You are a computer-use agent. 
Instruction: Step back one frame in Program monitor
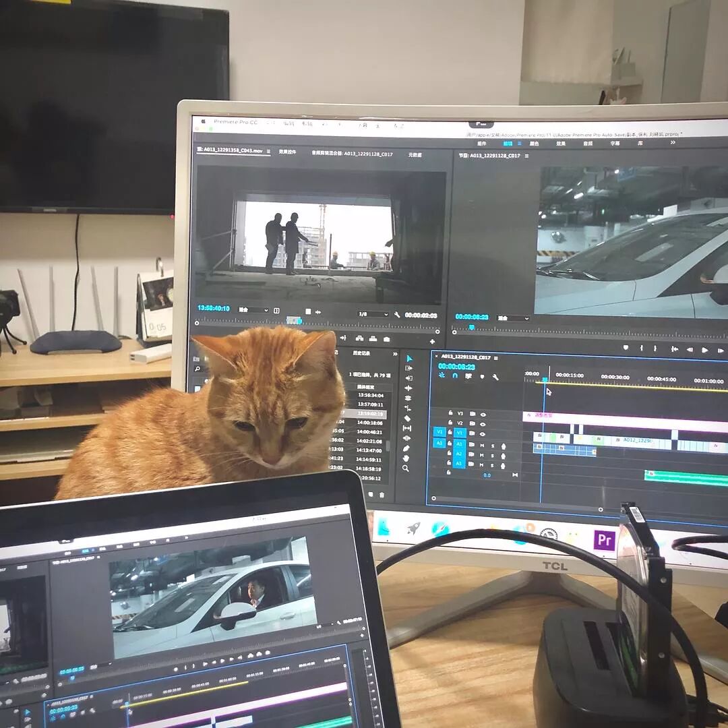690,350
